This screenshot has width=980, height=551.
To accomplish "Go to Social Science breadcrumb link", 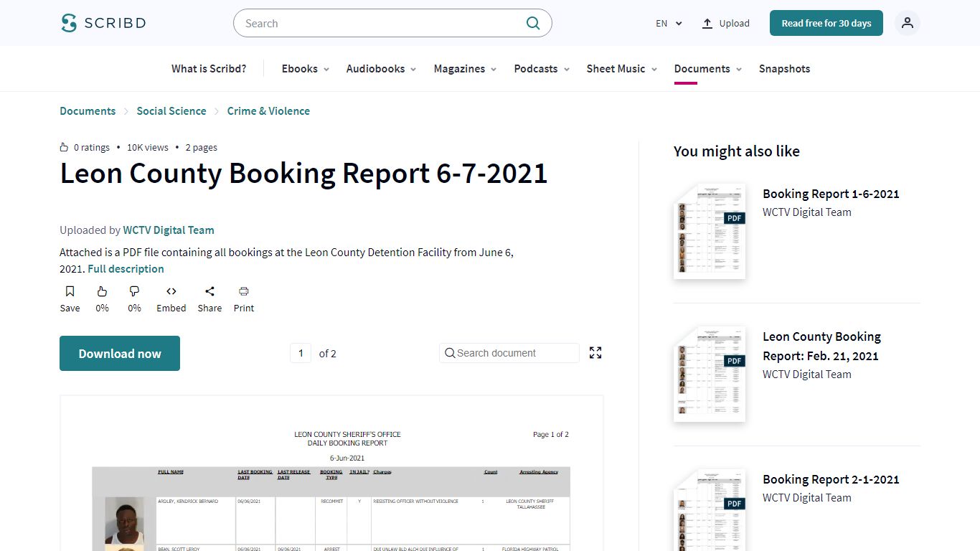I will pos(171,111).
